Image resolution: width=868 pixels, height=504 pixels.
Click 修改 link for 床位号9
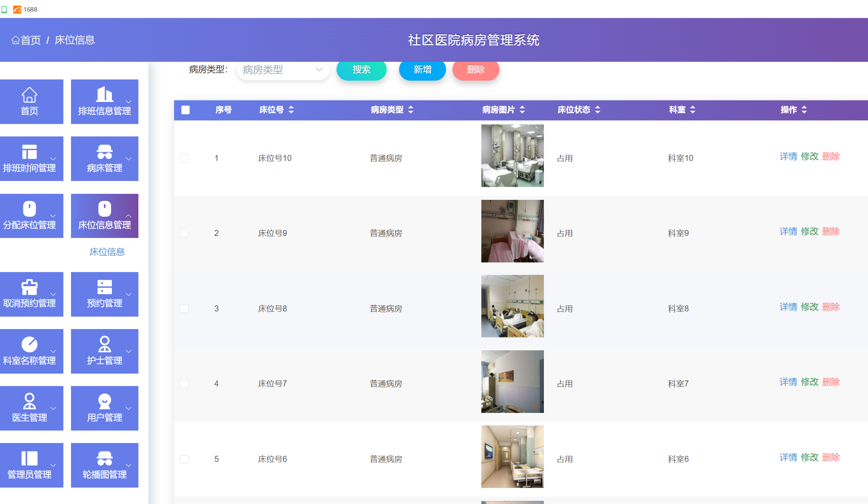(x=809, y=232)
